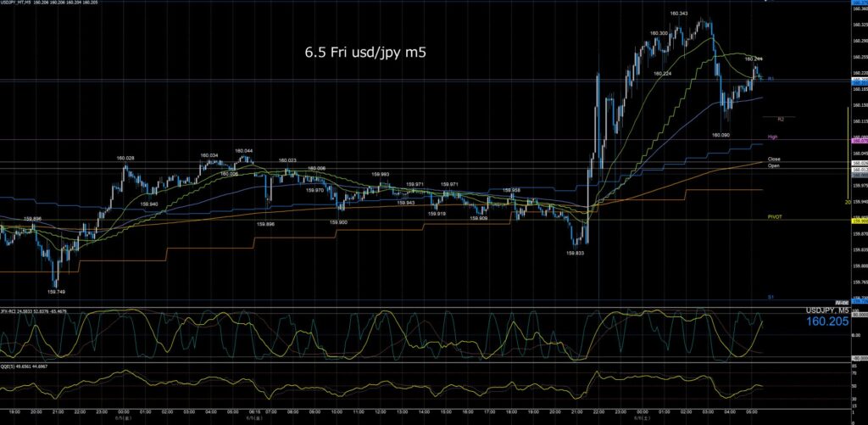Click the magenta High level label
The image size is (868, 425).
coord(772,137)
